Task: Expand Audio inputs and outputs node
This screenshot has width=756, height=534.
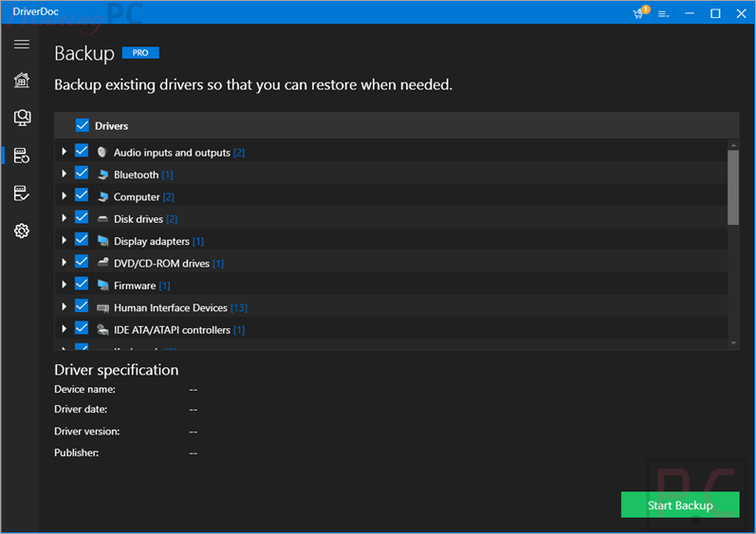Action: (x=64, y=152)
